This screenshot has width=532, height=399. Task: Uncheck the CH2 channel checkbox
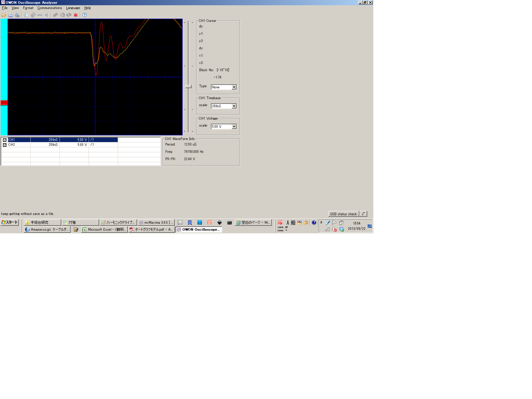coord(5,145)
